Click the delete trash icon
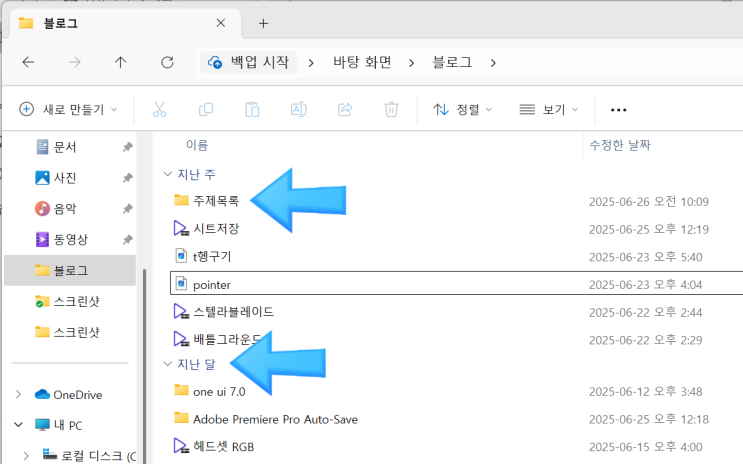This screenshot has width=743, height=464. click(391, 109)
